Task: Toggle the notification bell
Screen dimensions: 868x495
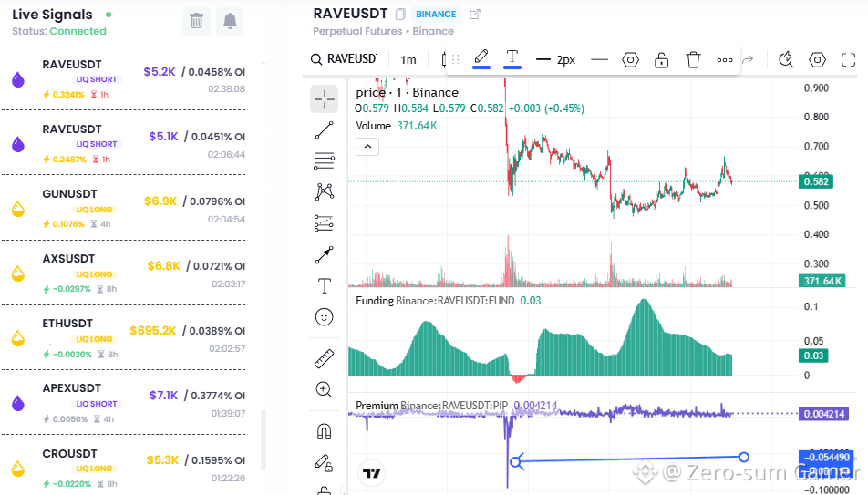Action: tap(230, 21)
